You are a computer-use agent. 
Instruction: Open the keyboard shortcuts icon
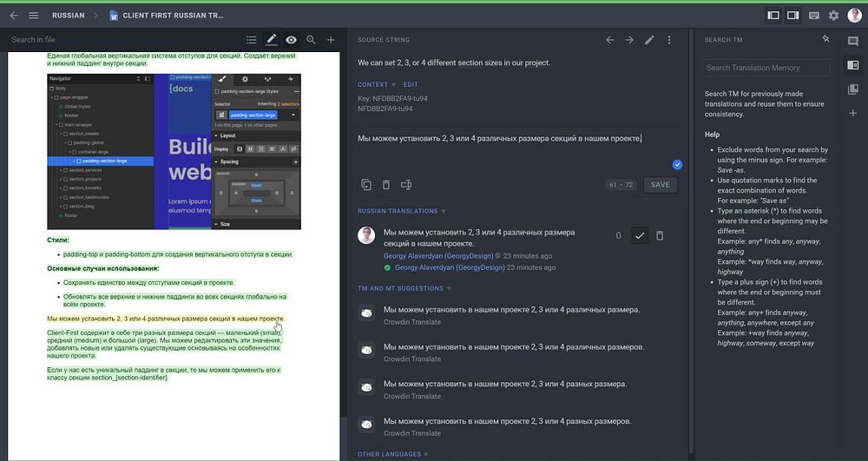click(814, 16)
